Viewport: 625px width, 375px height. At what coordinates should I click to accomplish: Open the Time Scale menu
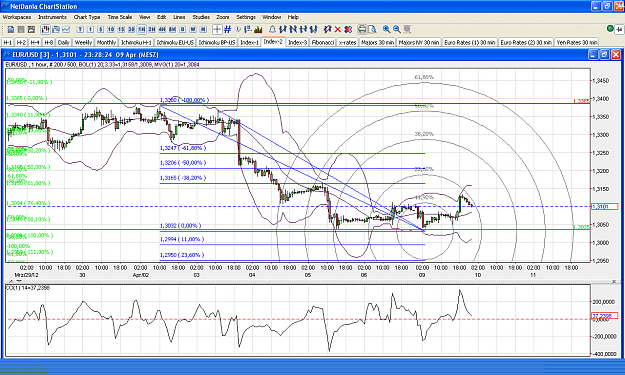click(x=120, y=17)
